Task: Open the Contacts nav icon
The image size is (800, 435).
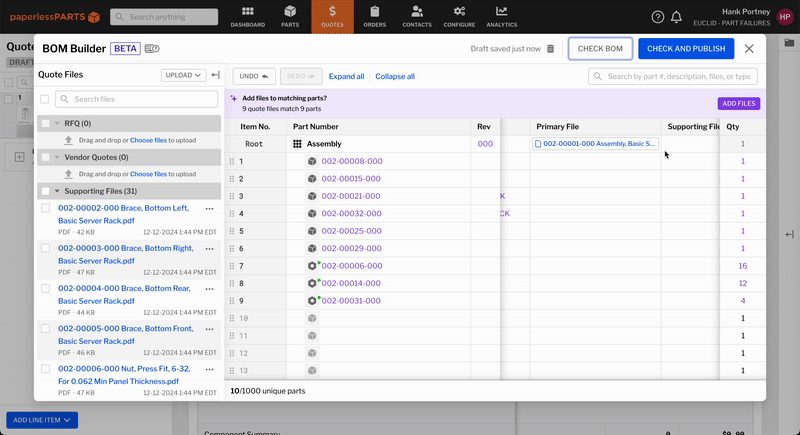Action: click(417, 17)
